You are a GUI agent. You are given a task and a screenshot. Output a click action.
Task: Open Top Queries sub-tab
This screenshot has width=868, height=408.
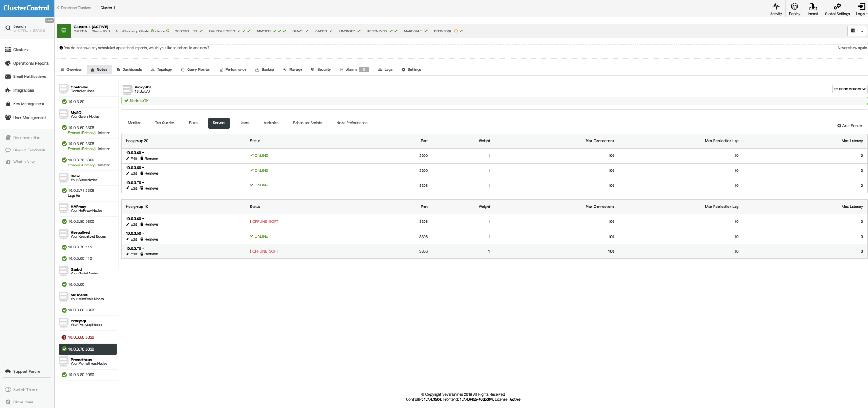165,123
